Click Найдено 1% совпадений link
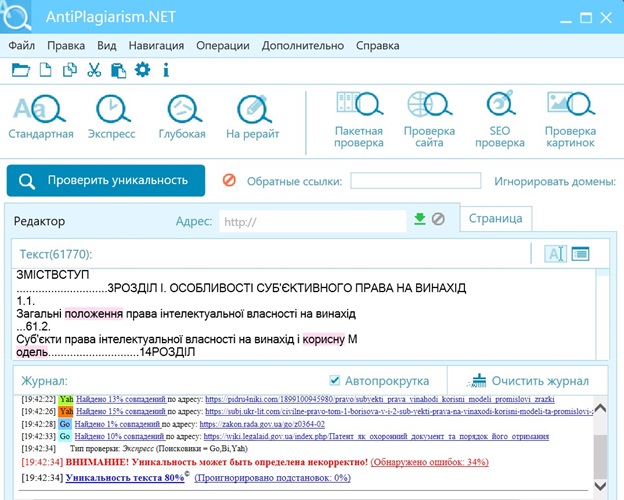 point(117,424)
